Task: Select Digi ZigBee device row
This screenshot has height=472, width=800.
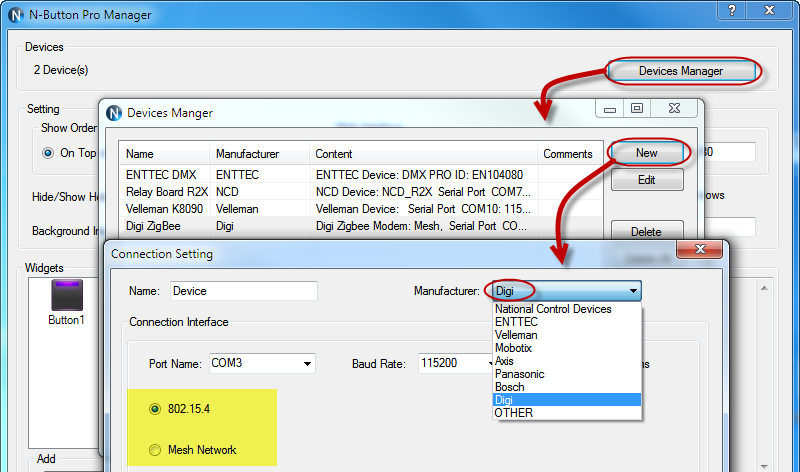Action: [361, 226]
